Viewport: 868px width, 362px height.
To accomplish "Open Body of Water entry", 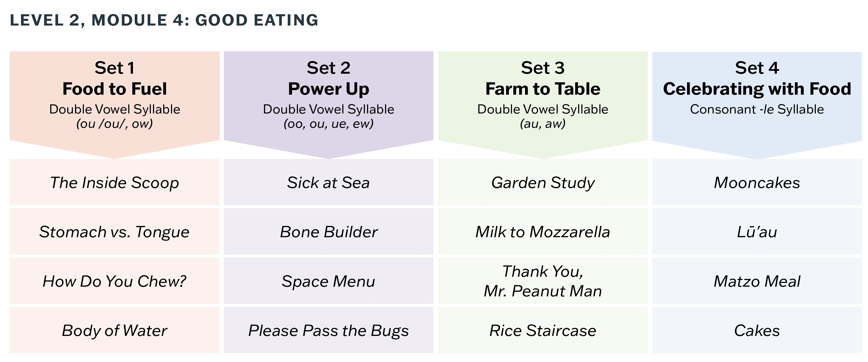I will [x=115, y=330].
